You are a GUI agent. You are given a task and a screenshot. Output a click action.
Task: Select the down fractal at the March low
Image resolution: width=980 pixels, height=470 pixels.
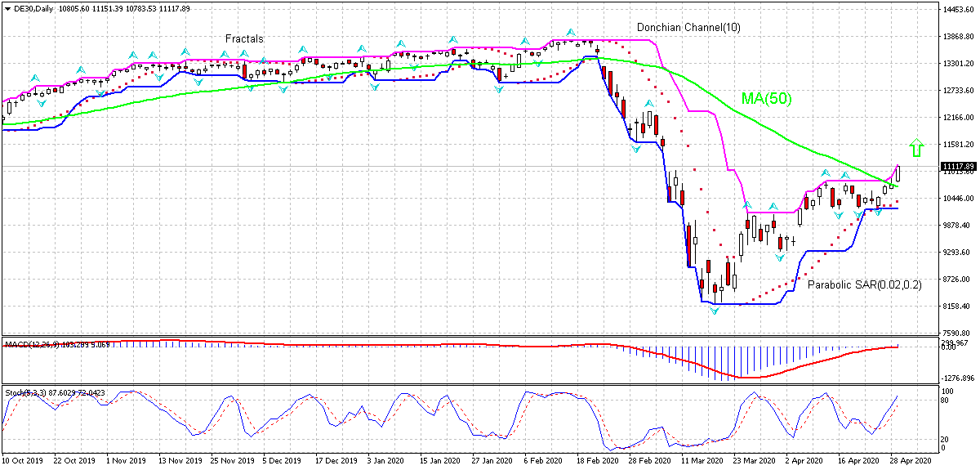[x=715, y=311]
